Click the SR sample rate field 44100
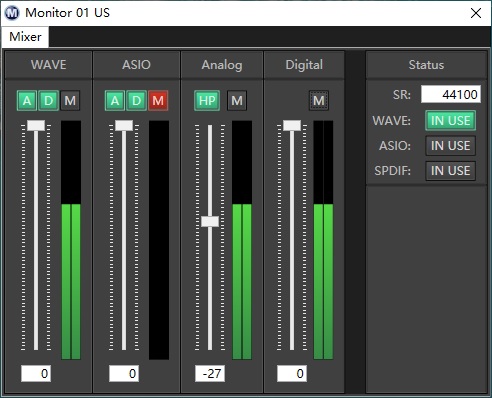492x398 pixels. (x=451, y=94)
